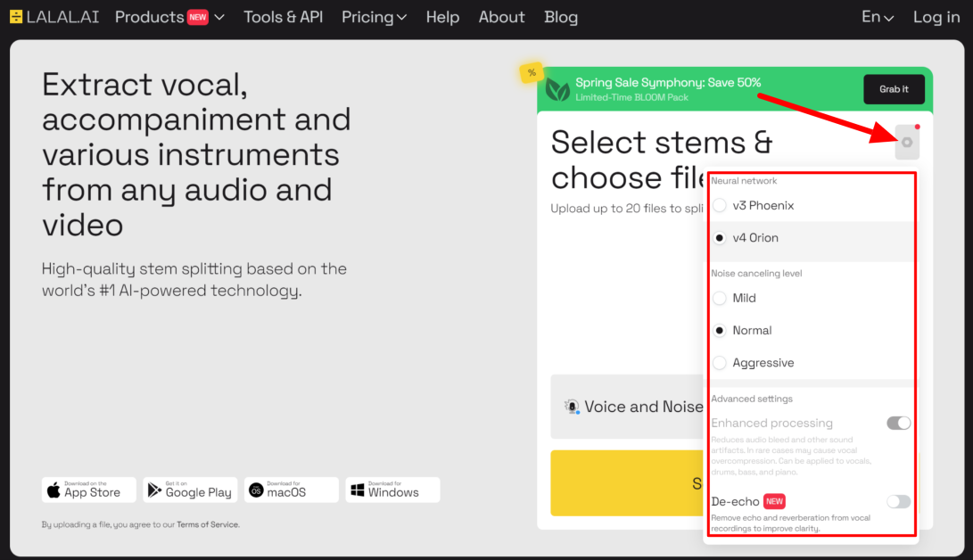Select the v3 Phoenix neural network
973x560 pixels.
(x=719, y=205)
